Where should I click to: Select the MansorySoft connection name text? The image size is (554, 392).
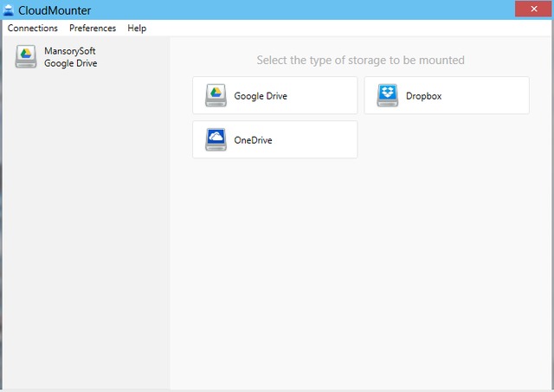point(70,51)
